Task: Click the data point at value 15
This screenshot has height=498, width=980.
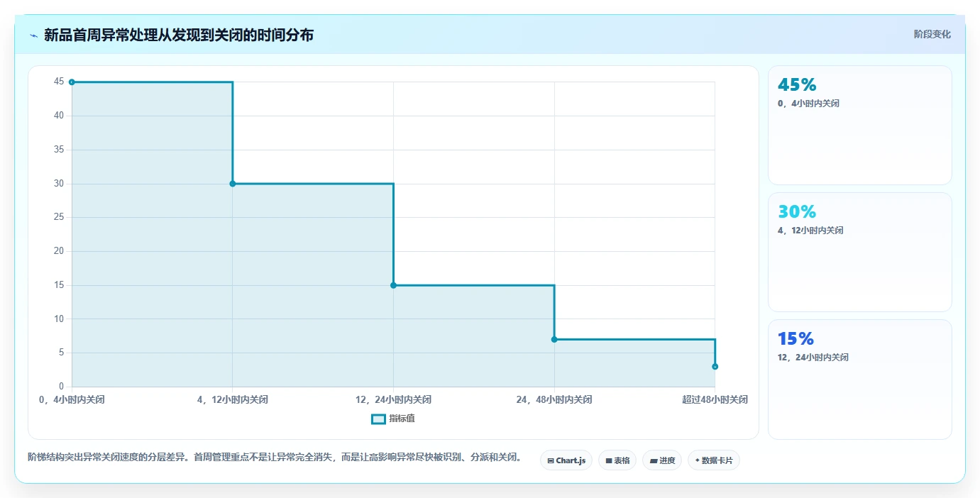Action: pyautogui.click(x=393, y=285)
